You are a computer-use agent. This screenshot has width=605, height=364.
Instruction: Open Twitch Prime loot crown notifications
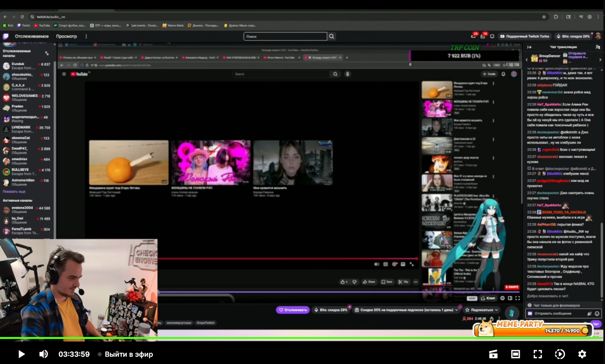(x=473, y=36)
